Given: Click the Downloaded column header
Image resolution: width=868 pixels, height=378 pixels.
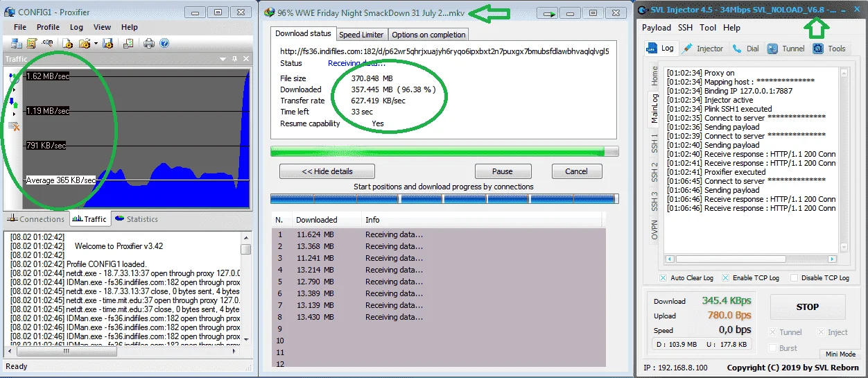Looking at the screenshot, I should tap(317, 220).
